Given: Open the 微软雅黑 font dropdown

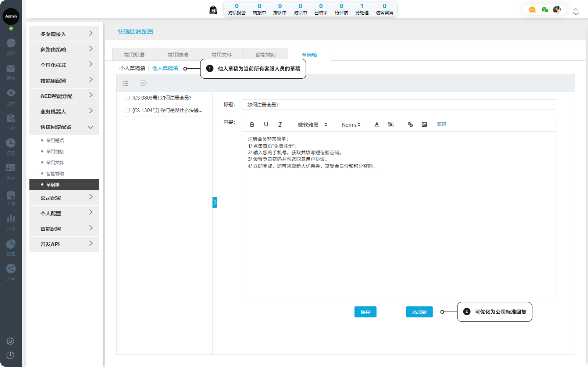Looking at the screenshot, I should (x=312, y=125).
